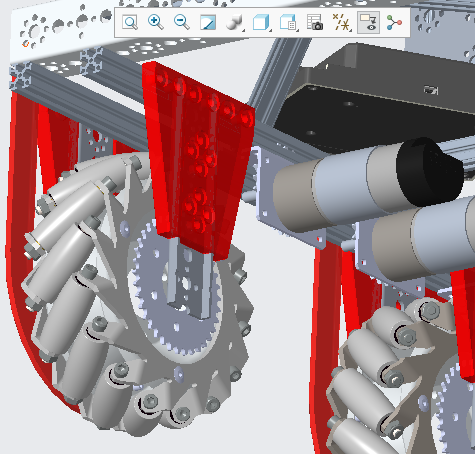Click the table-with-camera icon
475x454 pixels.
coord(314,22)
